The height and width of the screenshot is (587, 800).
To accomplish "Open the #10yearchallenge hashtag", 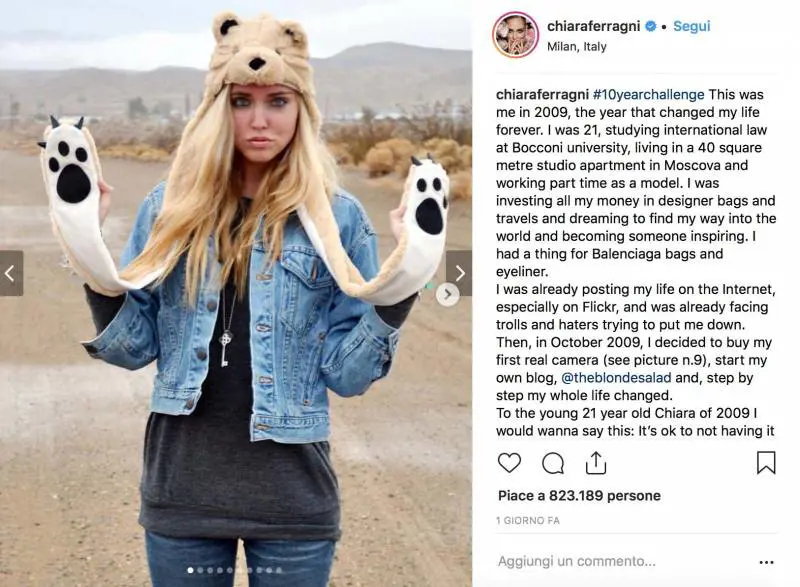I will coord(648,94).
